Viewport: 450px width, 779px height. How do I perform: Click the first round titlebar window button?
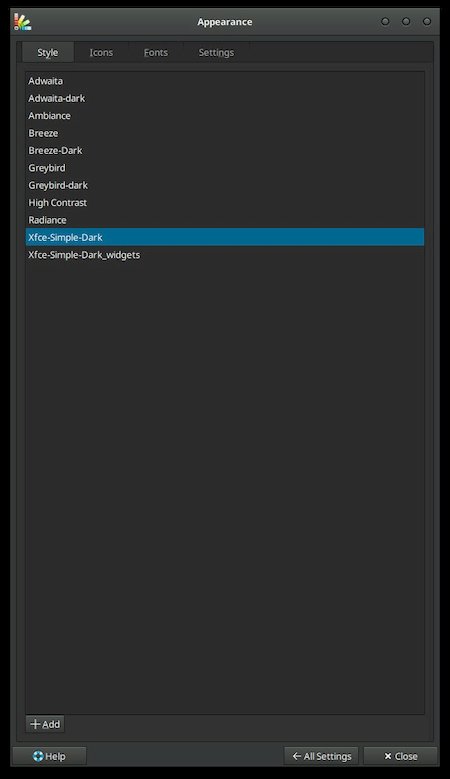(385, 21)
